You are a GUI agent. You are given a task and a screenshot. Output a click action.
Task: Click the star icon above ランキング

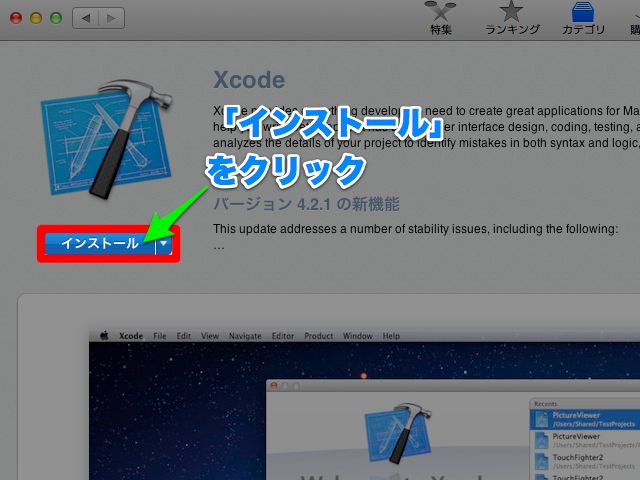click(511, 11)
